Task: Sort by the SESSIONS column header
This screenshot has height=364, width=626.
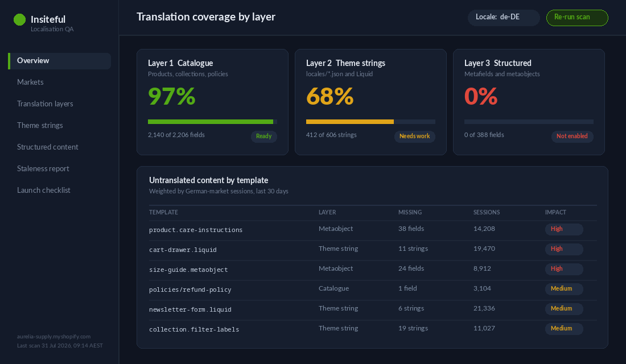Action: click(487, 212)
